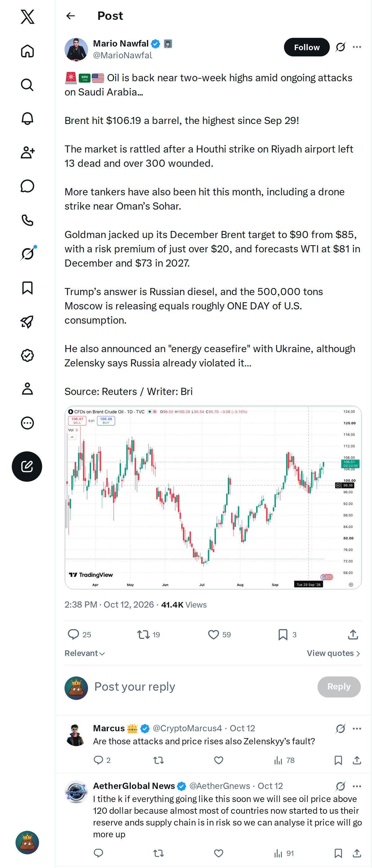Viewport: 372px width, 868px height.
Task: Open the Home feed icon
Action: click(27, 51)
